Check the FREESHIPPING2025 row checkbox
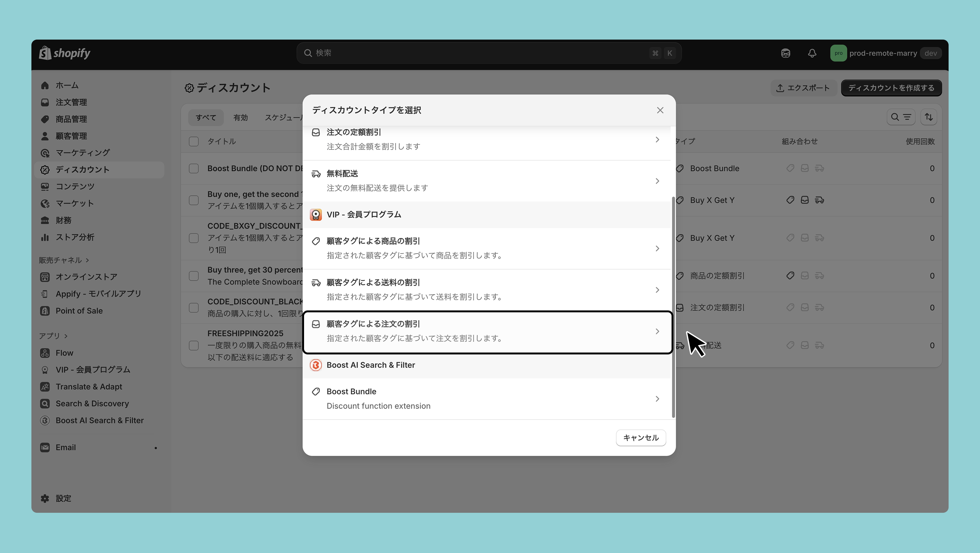This screenshot has width=980, height=553. (193, 346)
